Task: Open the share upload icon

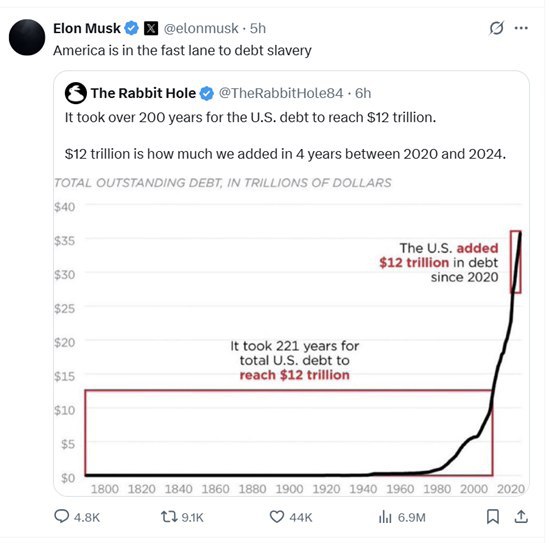Action: (521, 517)
